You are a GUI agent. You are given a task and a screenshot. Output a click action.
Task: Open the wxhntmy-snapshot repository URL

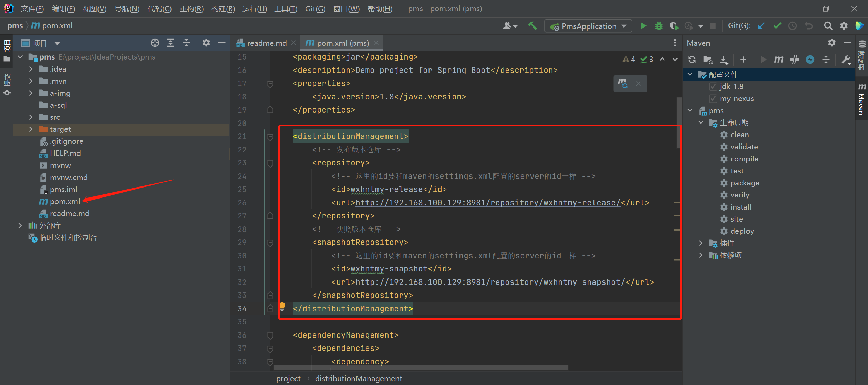490,282
